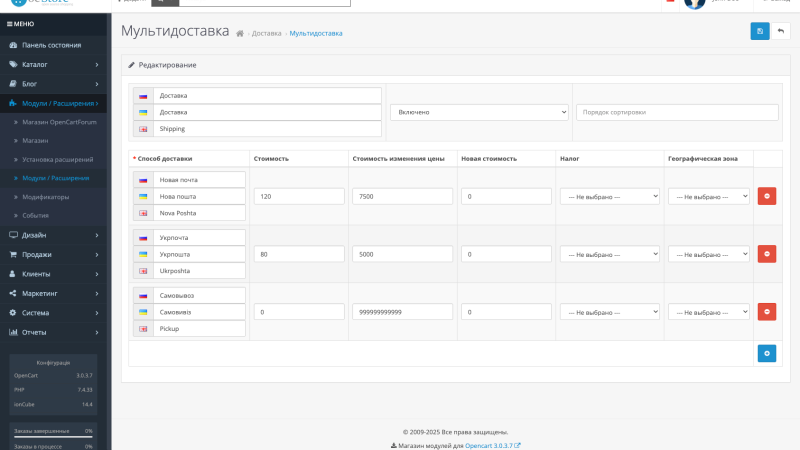Open the Налог dropdown for Ukrposhta
Viewport: 800px width, 450px height.
610,254
